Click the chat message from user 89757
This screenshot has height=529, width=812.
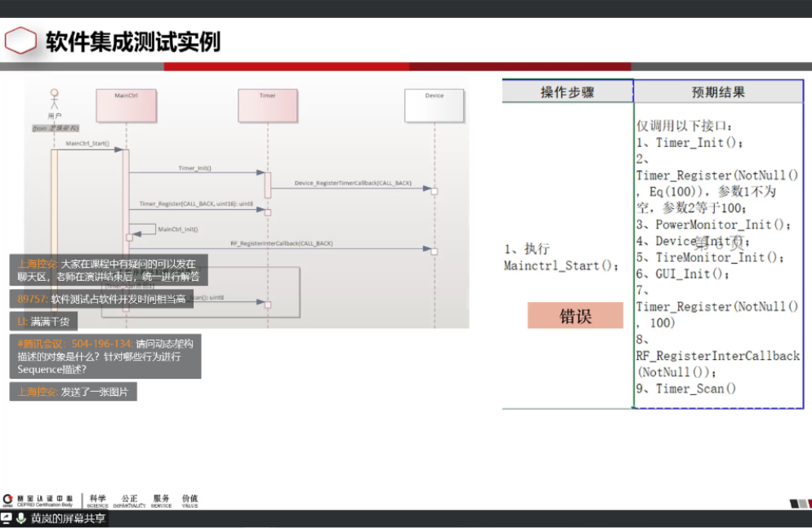100,300
